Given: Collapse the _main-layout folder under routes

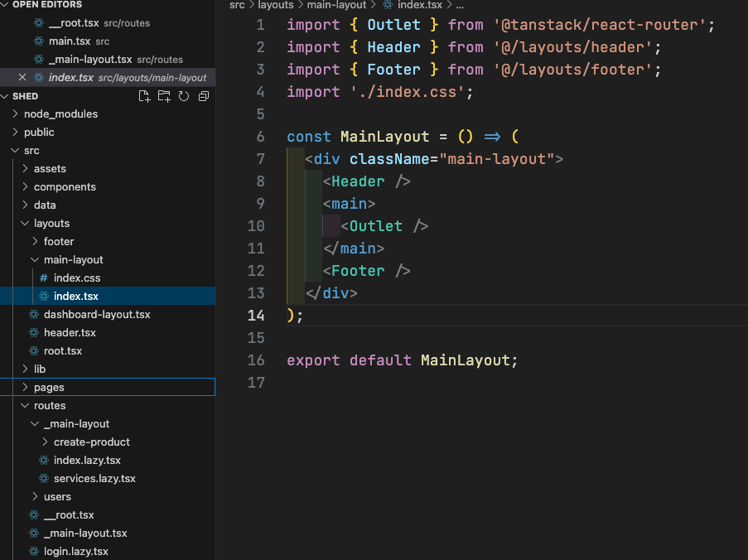Looking at the screenshot, I should pyautogui.click(x=36, y=423).
